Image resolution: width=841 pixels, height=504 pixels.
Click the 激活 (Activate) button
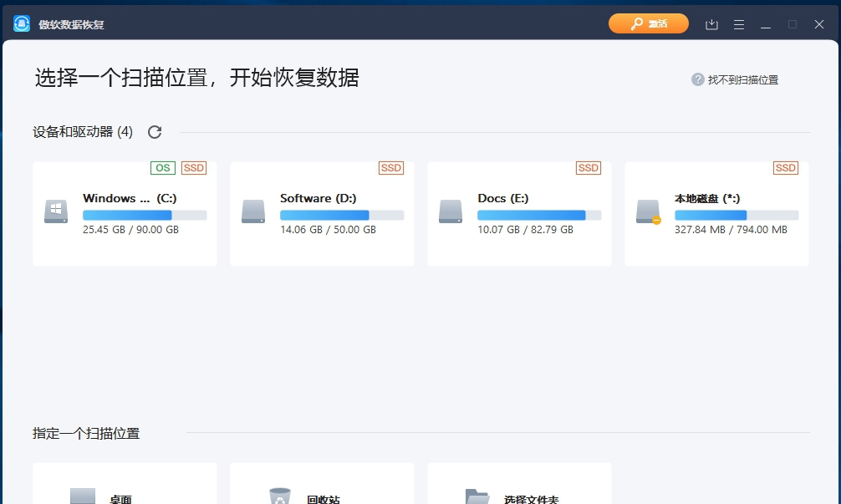(649, 23)
